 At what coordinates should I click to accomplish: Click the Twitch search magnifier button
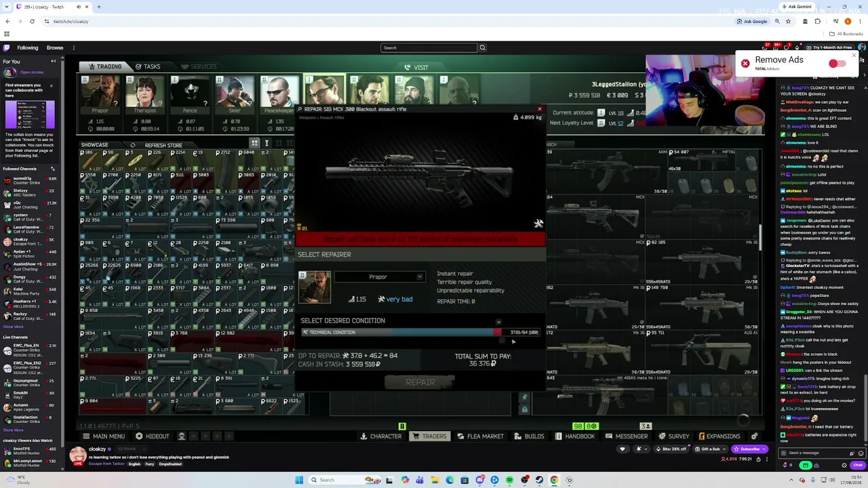(483, 47)
